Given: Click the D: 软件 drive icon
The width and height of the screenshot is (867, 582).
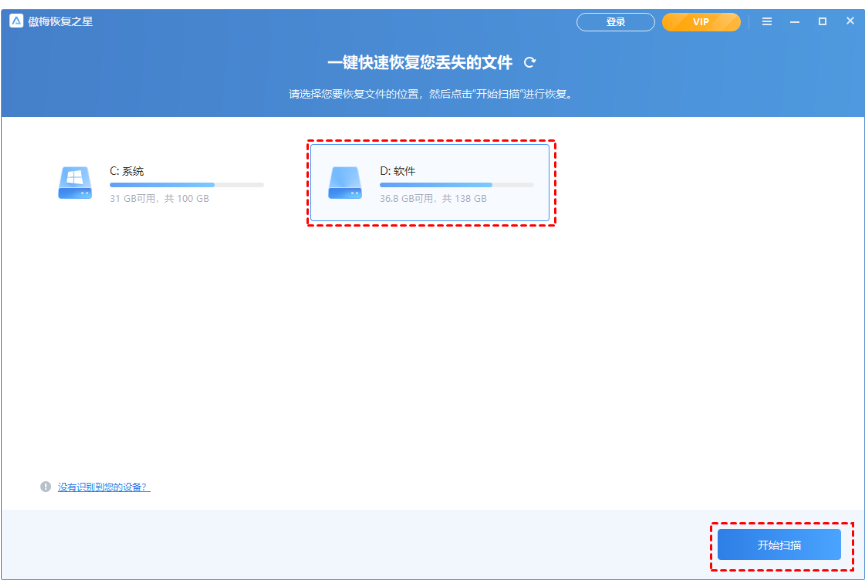Looking at the screenshot, I should point(345,184).
